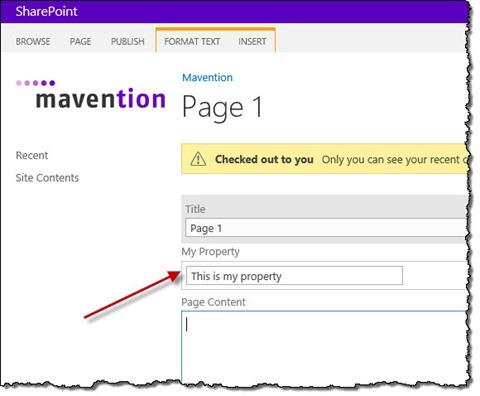Screen dimensions: 480x396
Task: Click inside the Page Content editor
Action: [x=324, y=346]
